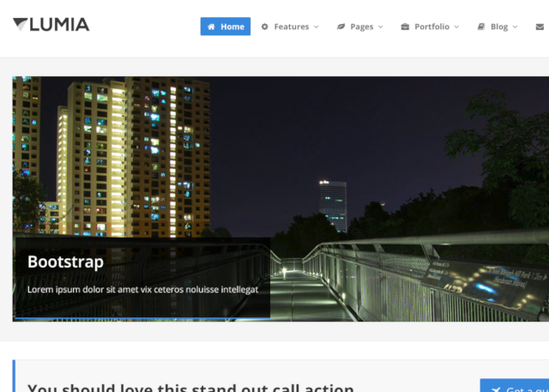
Task: Click the gear icon beside Features
Action: click(265, 27)
